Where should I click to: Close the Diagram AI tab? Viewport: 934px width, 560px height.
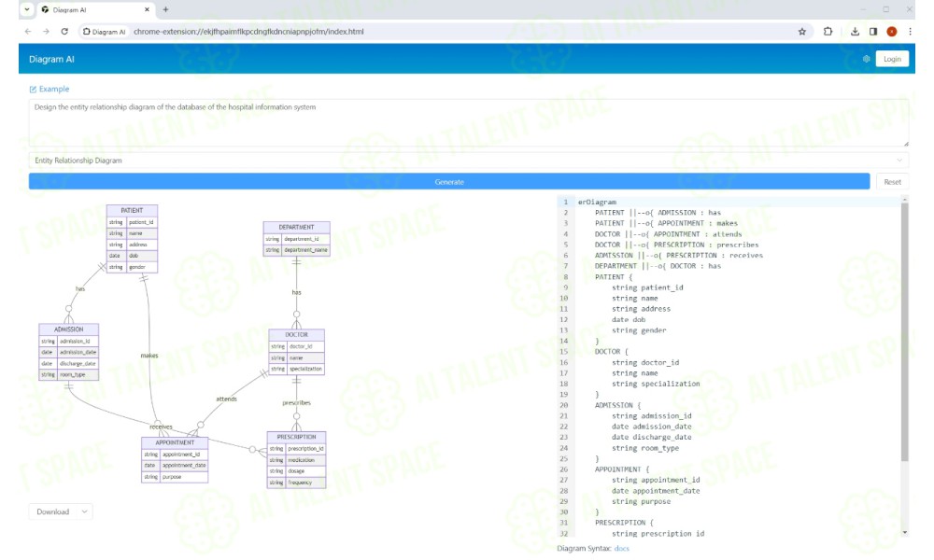pos(148,9)
